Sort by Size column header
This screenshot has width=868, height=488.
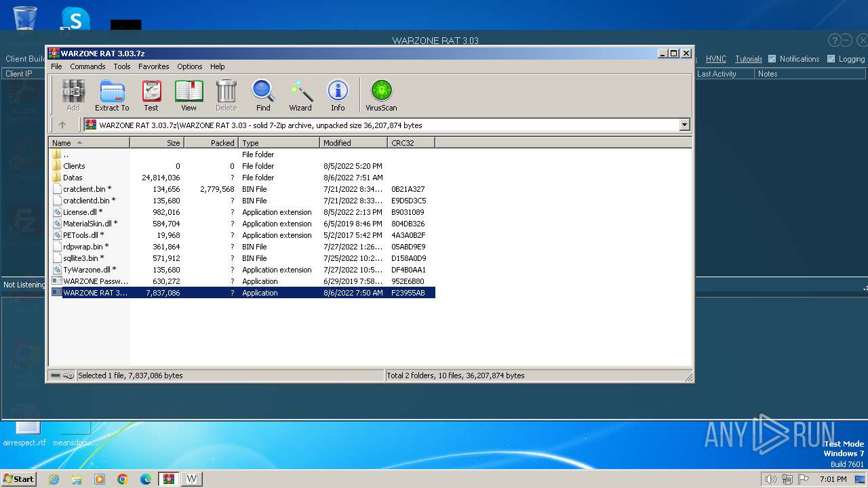tap(157, 142)
